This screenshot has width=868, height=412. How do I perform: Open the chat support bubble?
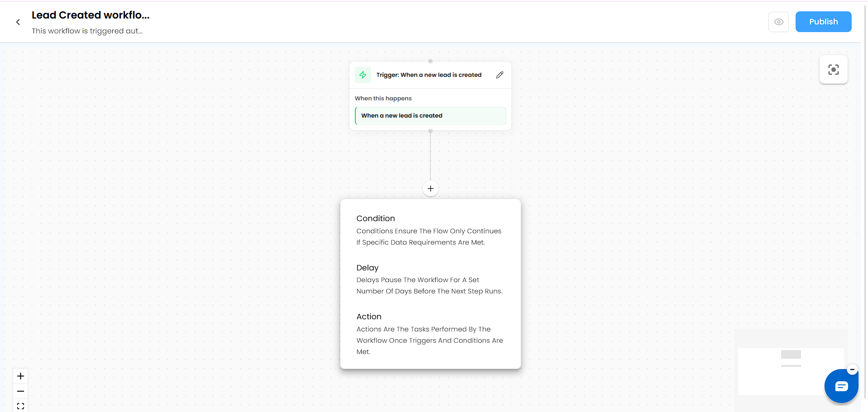[x=841, y=386]
